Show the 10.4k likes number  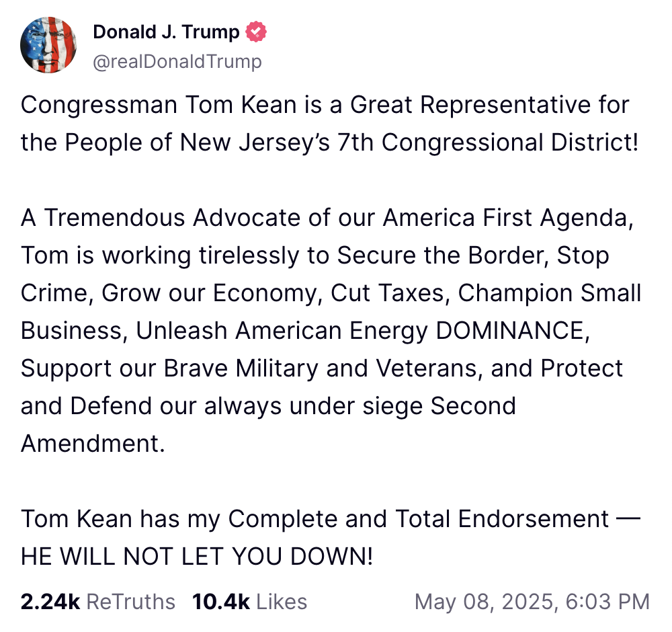tap(220, 602)
